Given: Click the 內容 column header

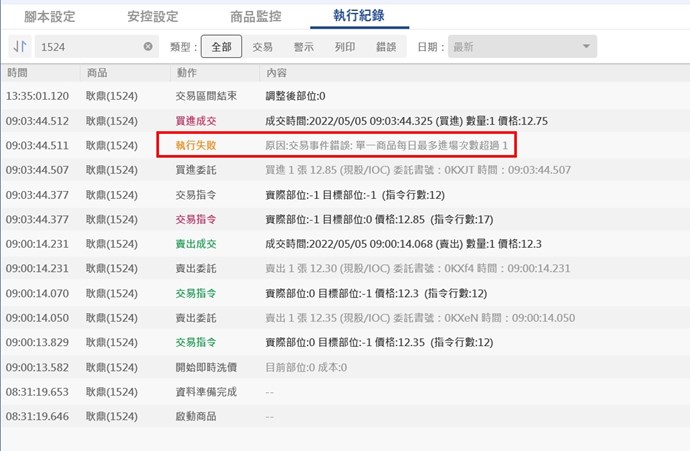Looking at the screenshot, I should click(276, 73).
